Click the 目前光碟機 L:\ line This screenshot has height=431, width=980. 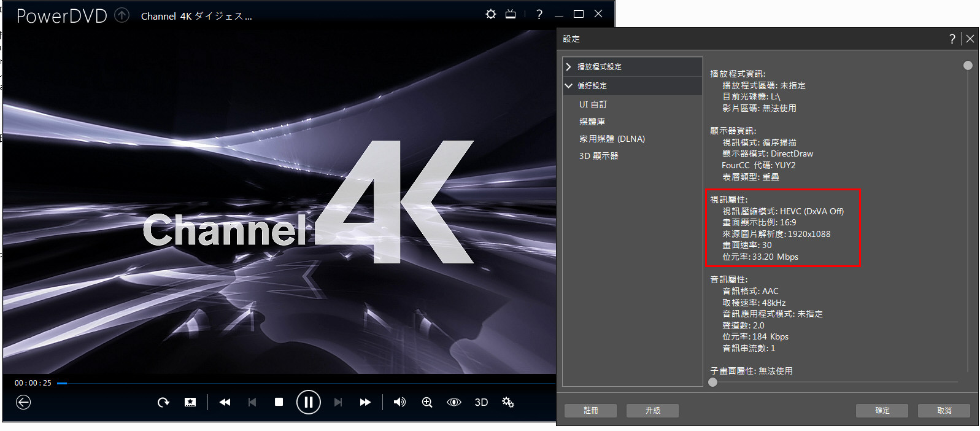click(751, 96)
